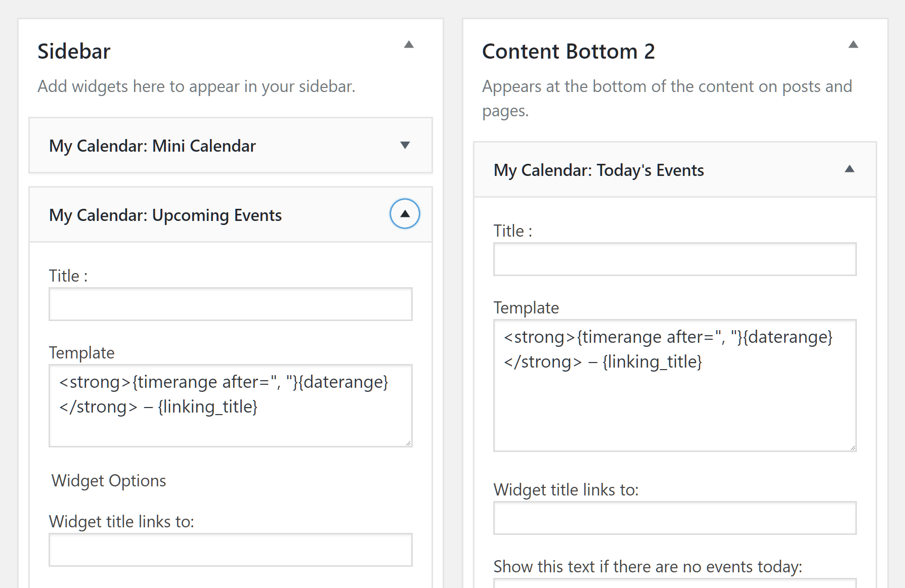Image resolution: width=905 pixels, height=588 pixels.
Task: Click the Widget Options label
Action: (109, 481)
